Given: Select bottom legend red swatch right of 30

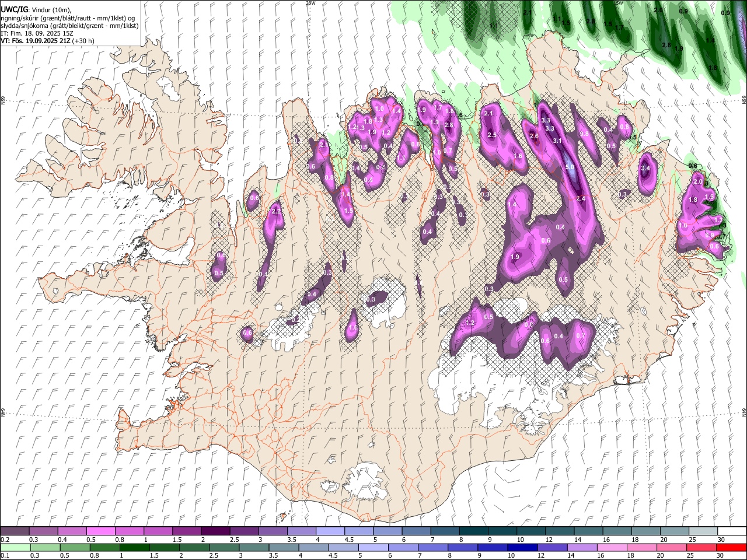Looking at the screenshot, I should pyautogui.click(x=731, y=547).
